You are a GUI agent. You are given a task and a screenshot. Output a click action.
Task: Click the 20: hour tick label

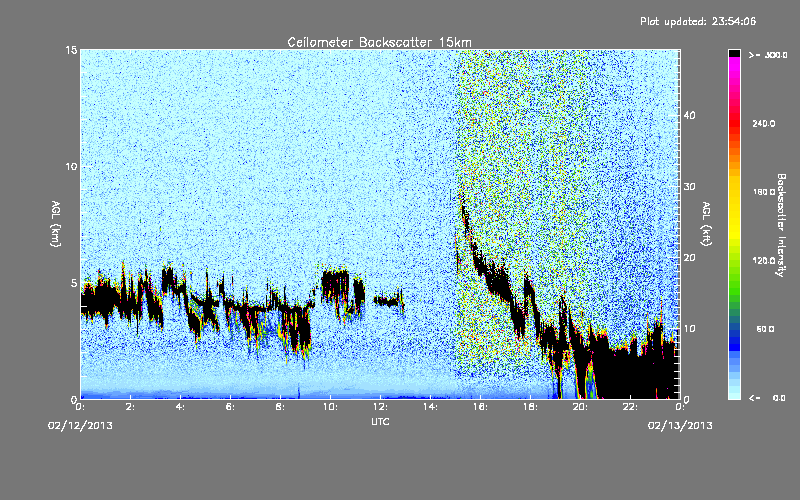pos(581,407)
